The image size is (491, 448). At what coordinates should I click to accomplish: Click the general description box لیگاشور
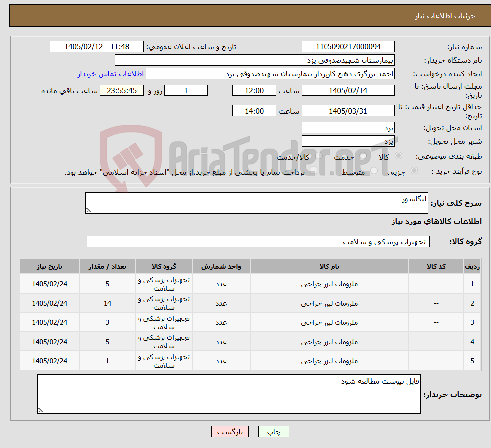(x=256, y=203)
